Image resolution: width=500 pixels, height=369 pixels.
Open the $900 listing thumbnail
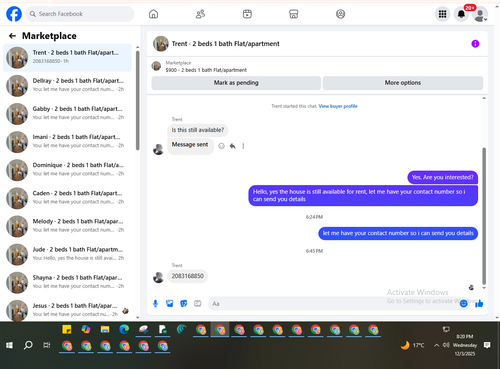click(x=156, y=66)
